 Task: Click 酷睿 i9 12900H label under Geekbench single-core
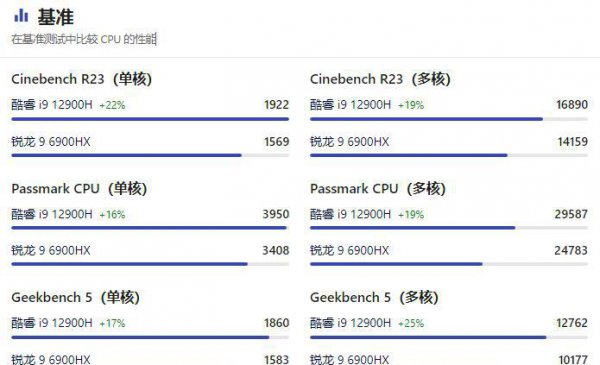click(x=52, y=323)
